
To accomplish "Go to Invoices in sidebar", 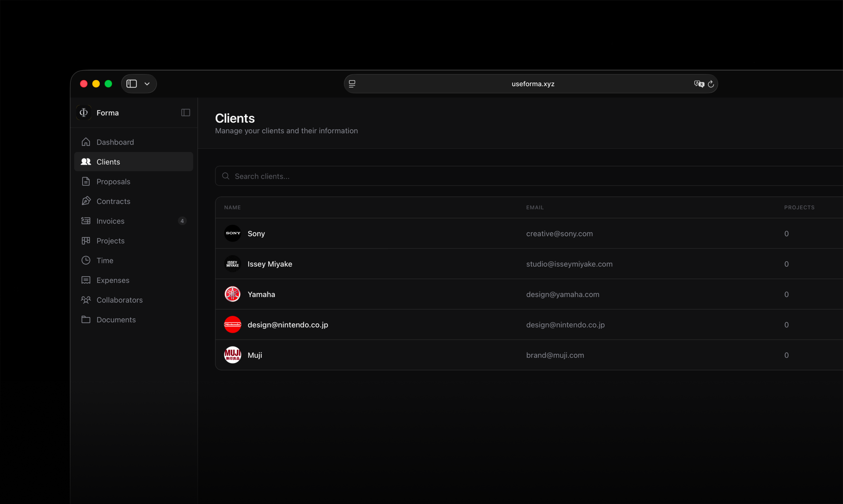I will (x=111, y=221).
